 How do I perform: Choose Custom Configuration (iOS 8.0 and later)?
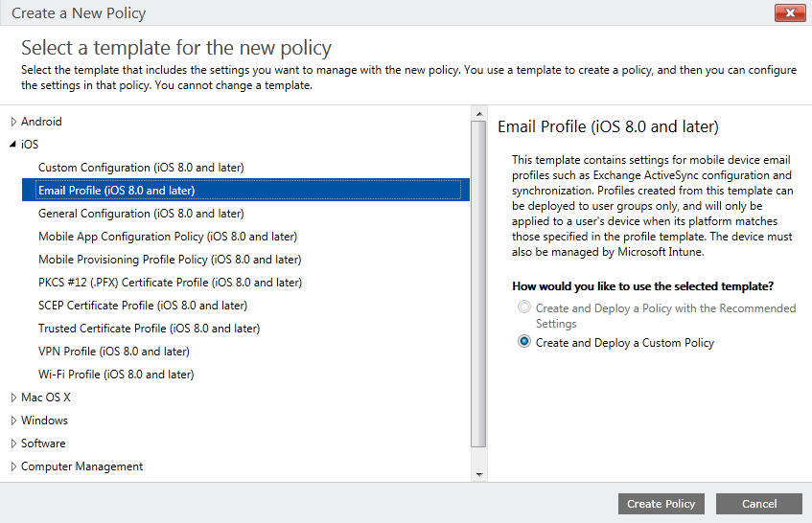141,168
